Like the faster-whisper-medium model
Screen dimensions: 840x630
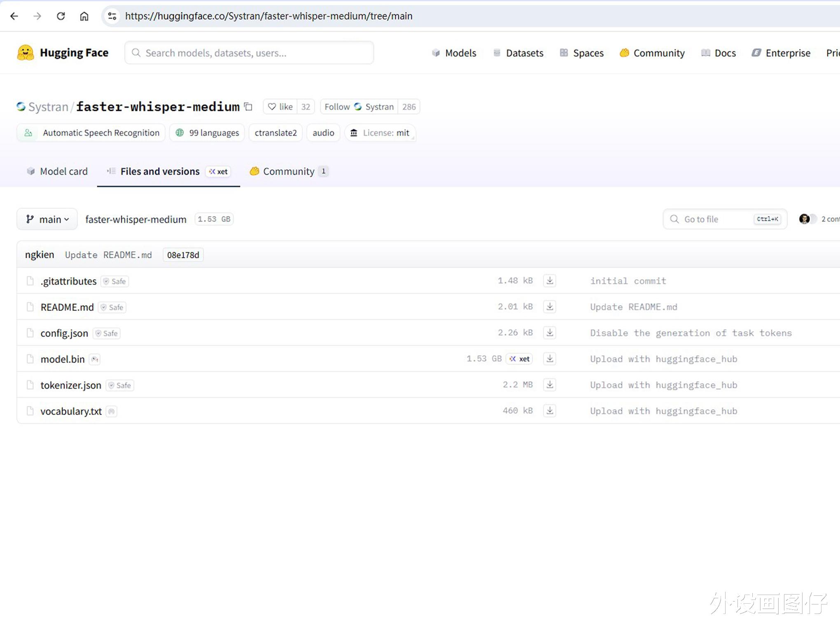280,107
